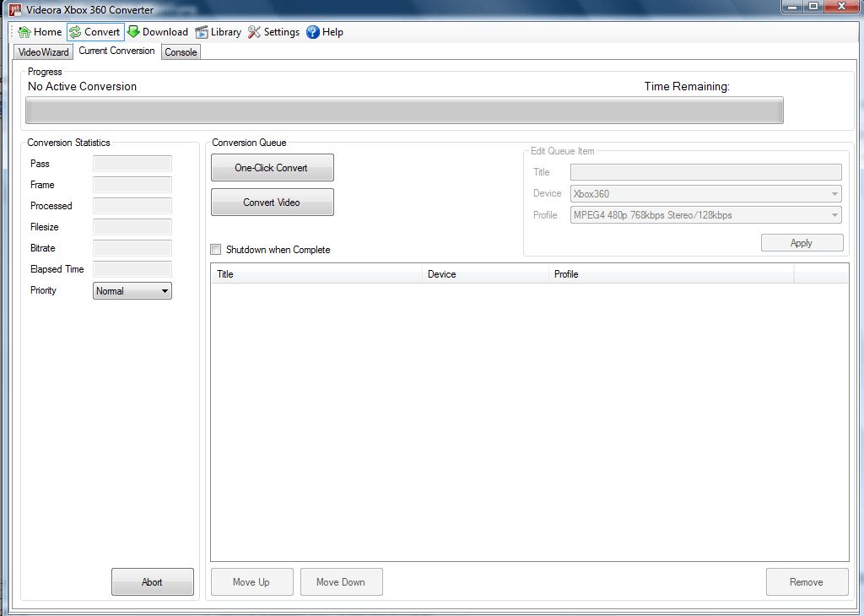This screenshot has width=864, height=616.
Task: Select the Current Conversion tab
Action: click(x=116, y=51)
